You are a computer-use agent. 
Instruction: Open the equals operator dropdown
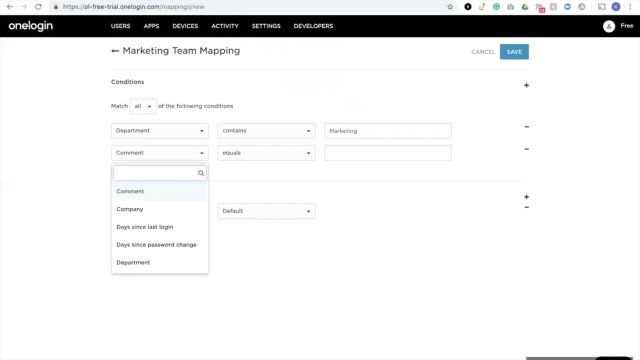[267, 153]
